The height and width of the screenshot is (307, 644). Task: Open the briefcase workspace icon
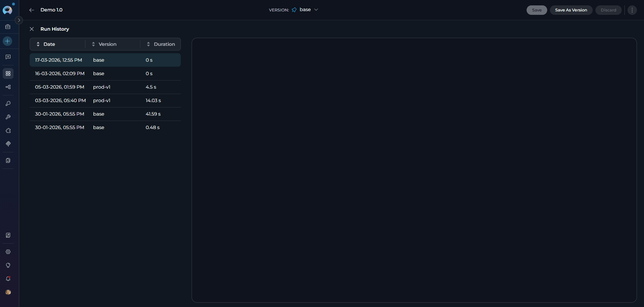(8, 27)
